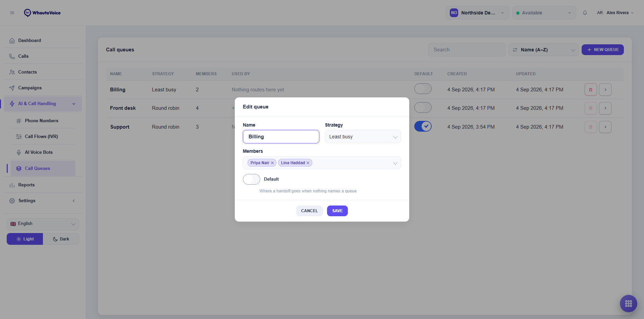Screen dimensions: 644x319
Task: Remove Priya Nair from members
Action: click(272, 163)
